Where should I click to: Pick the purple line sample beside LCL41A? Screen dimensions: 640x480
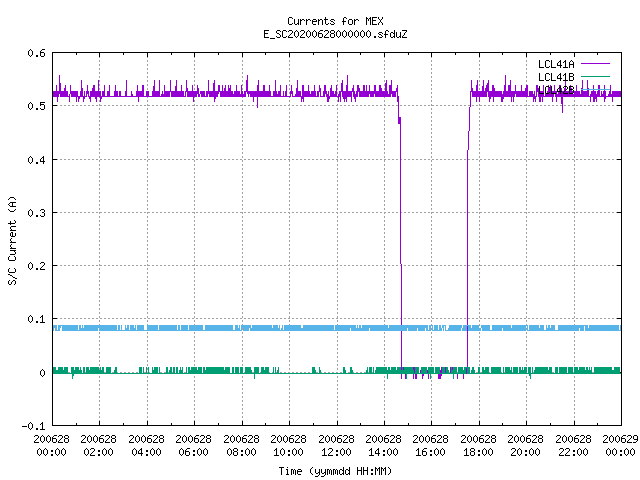[595, 64]
